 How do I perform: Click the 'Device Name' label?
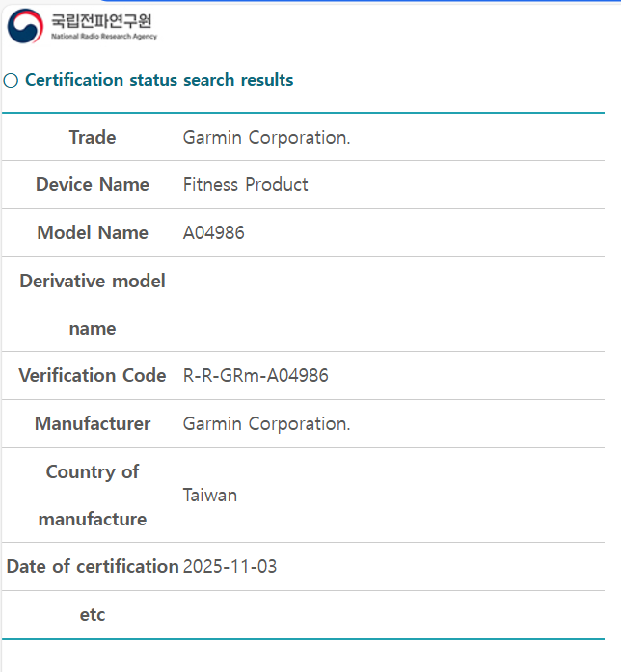coord(93,185)
